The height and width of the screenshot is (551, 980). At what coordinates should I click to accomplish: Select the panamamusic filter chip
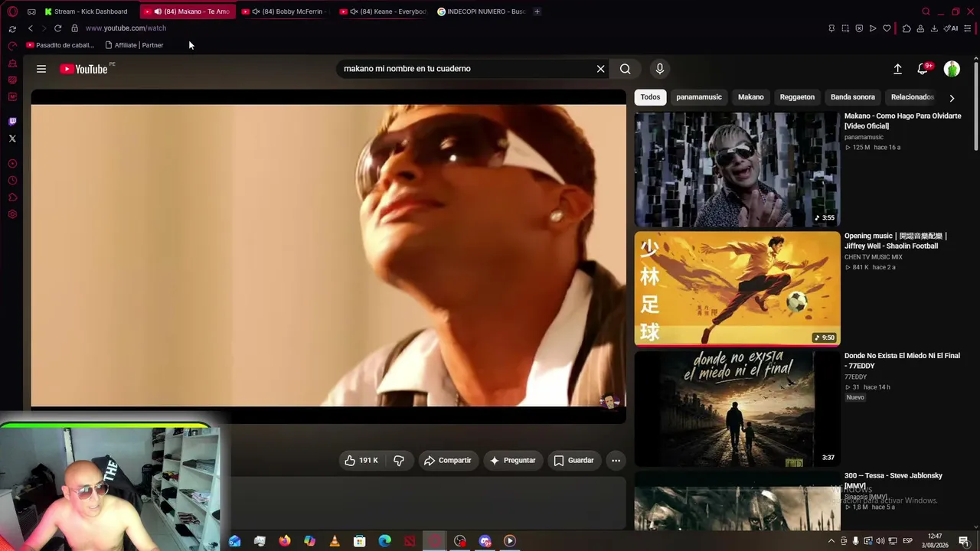coord(699,97)
